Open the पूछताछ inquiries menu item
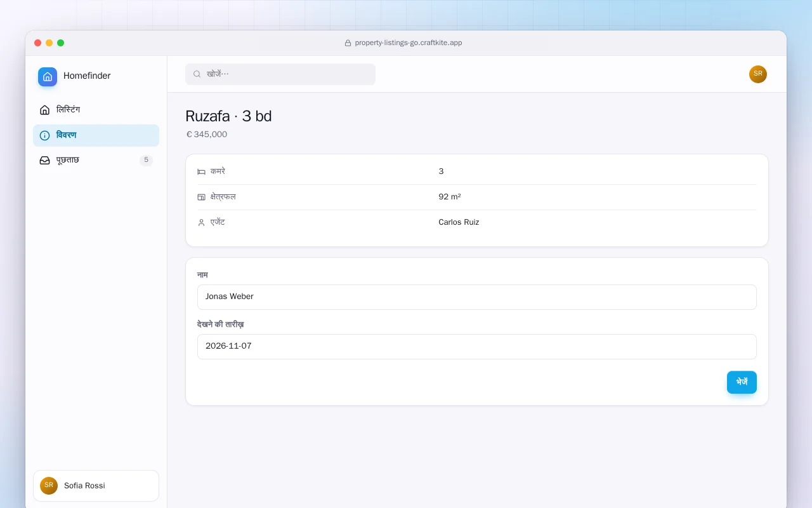This screenshot has height=508, width=812. [x=96, y=160]
